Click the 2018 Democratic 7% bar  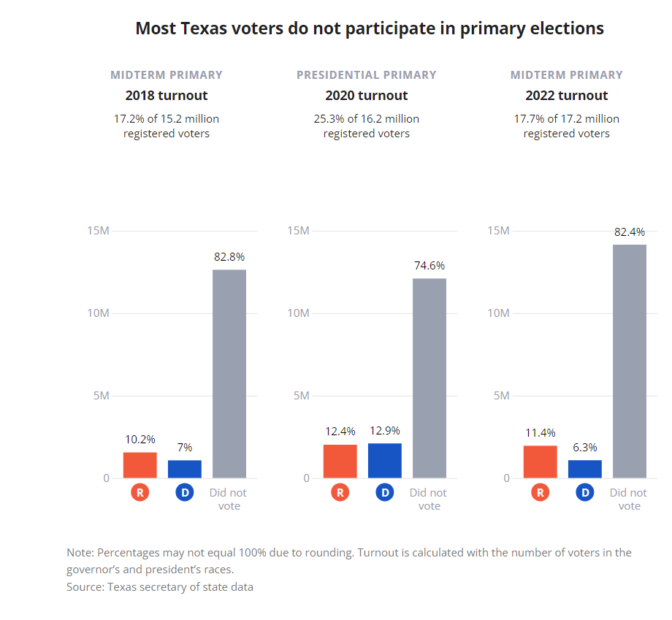coord(185,469)
